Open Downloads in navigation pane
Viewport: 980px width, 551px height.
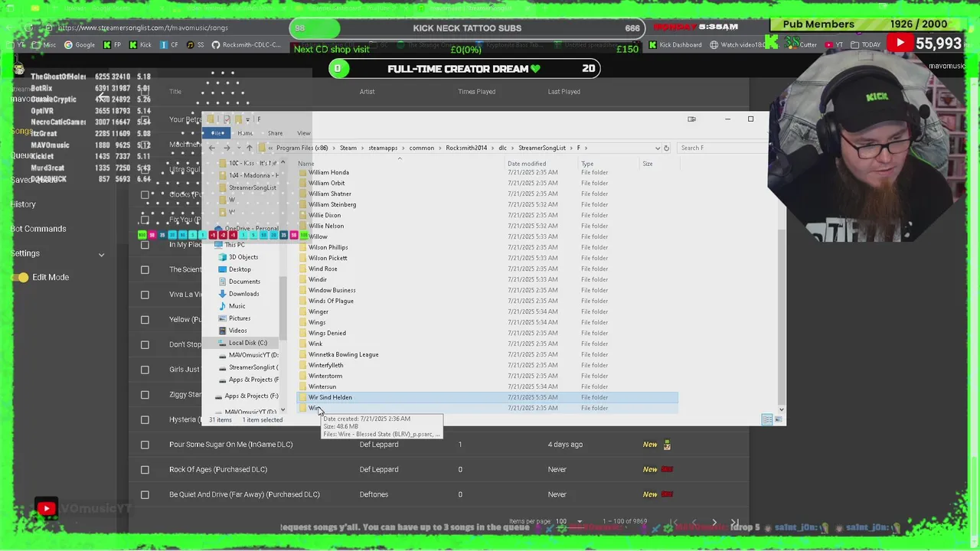243,294
